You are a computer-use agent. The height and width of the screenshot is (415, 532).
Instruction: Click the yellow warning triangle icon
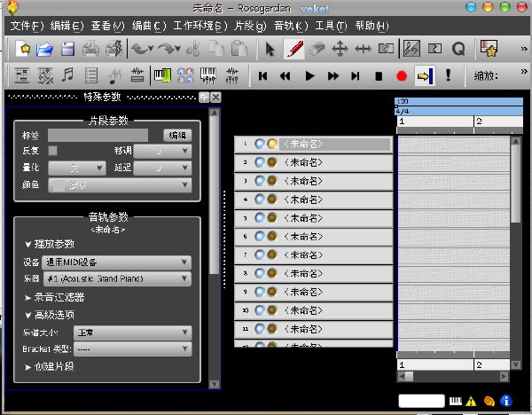point(471,402)
